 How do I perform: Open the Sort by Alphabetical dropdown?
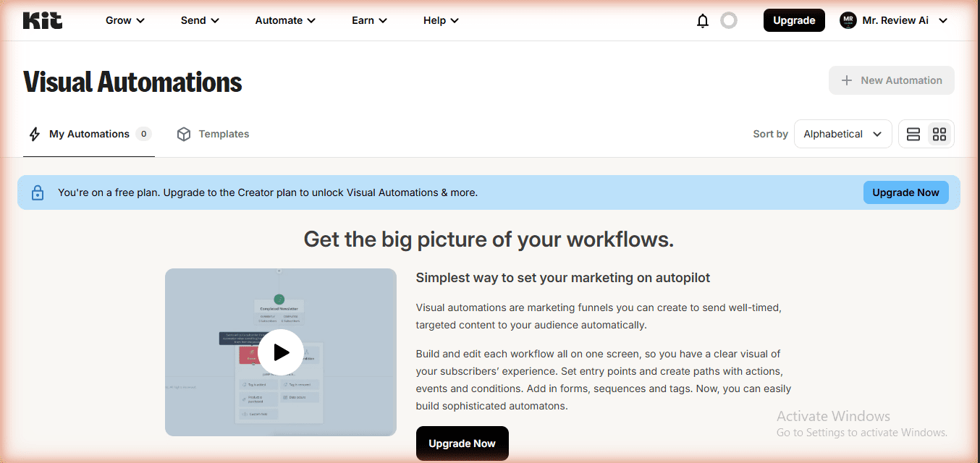[x=842, y=134]
